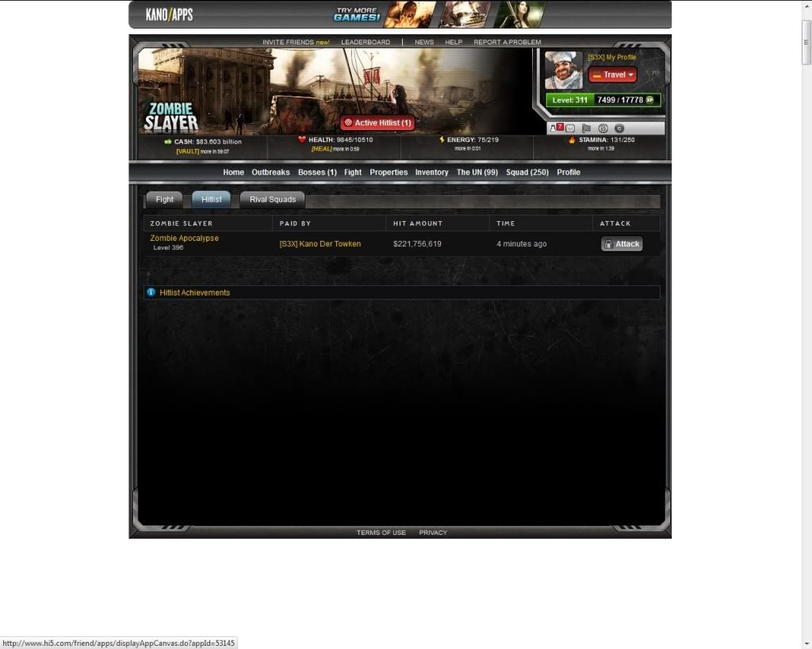Open the Travel dropdown button
The width and height of the screenshot is (812, 649).
(613, 74)
